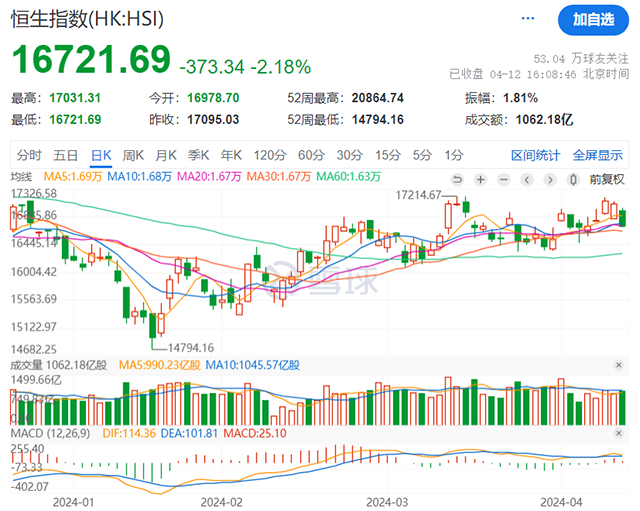Switch to the 15分 interval tab
This screenshot has width=640, height=511.
(388, 155)
